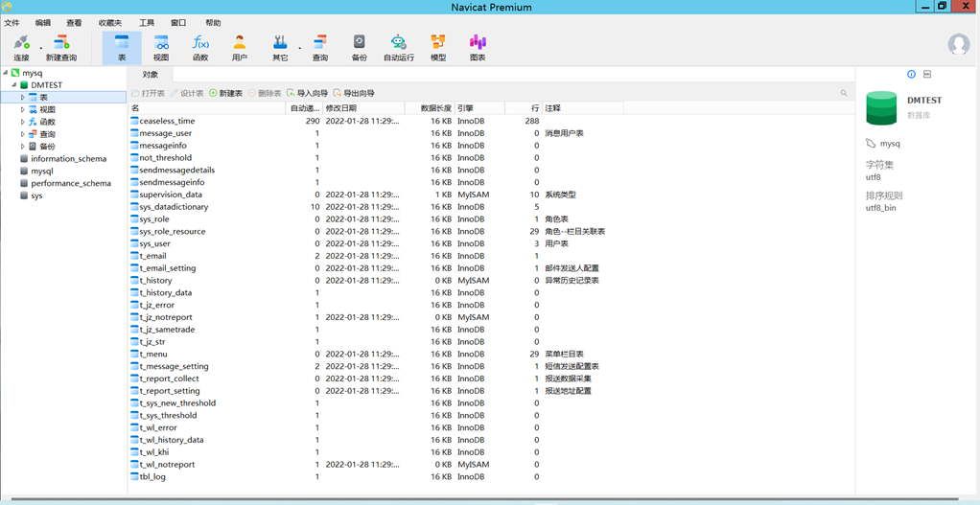Image resolution: width=980 pixels, height=505 pixels.
Task: Open the 其它 dropdown arrow
Action: pos(299,48)
